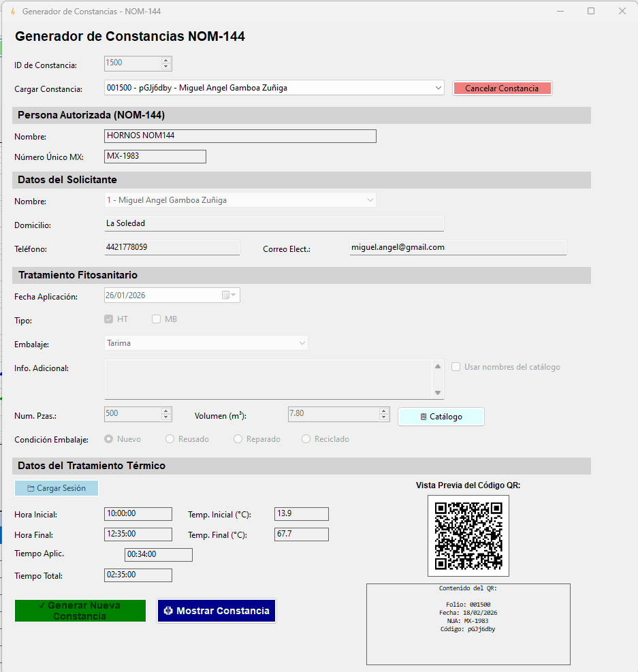Click the Tiempo Total field
This screenshot has height=672, width=638.
[x=138, y=575]
